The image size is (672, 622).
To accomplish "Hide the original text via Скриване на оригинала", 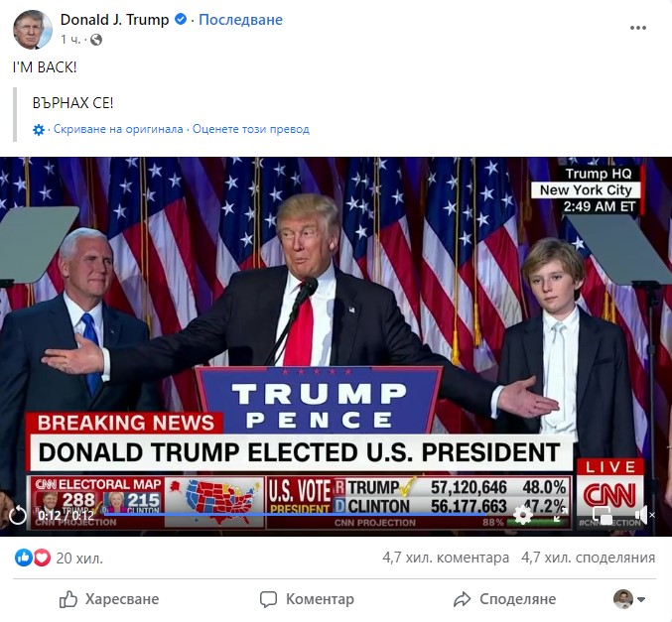I will point(118,129).
